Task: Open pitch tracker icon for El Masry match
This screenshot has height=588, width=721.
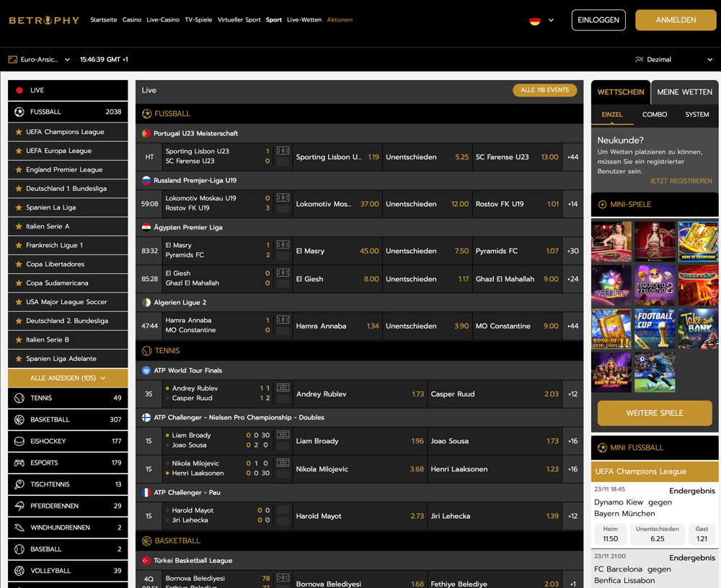Action: [283, 244]
